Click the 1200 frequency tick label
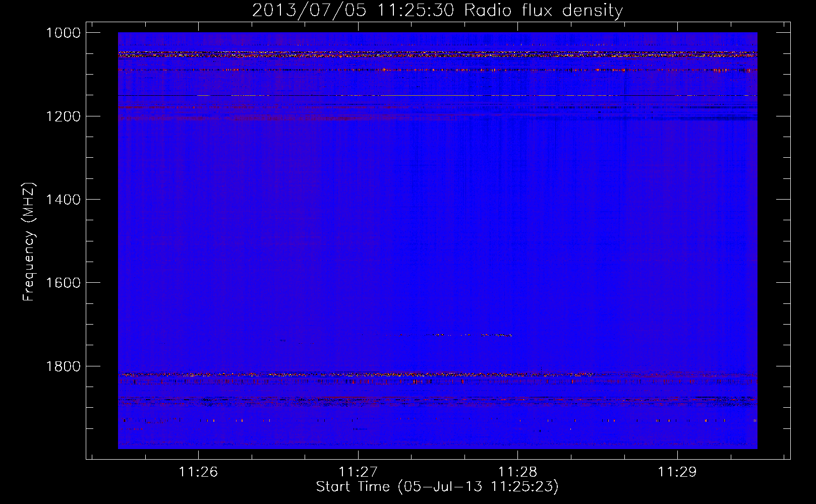Screen dimensions: 816x504 (x=63, y=116)
